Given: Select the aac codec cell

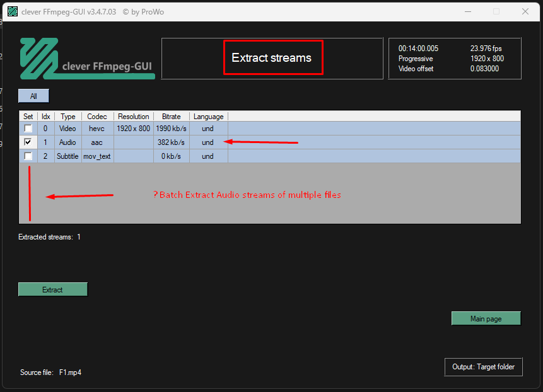Looking at the screenshot, I should point(97,142).
